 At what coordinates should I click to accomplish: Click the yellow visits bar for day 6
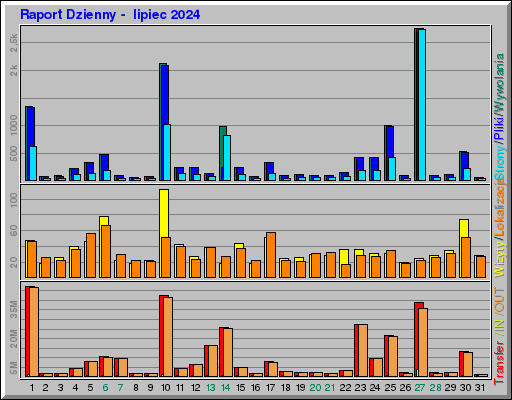coord(104,221)
